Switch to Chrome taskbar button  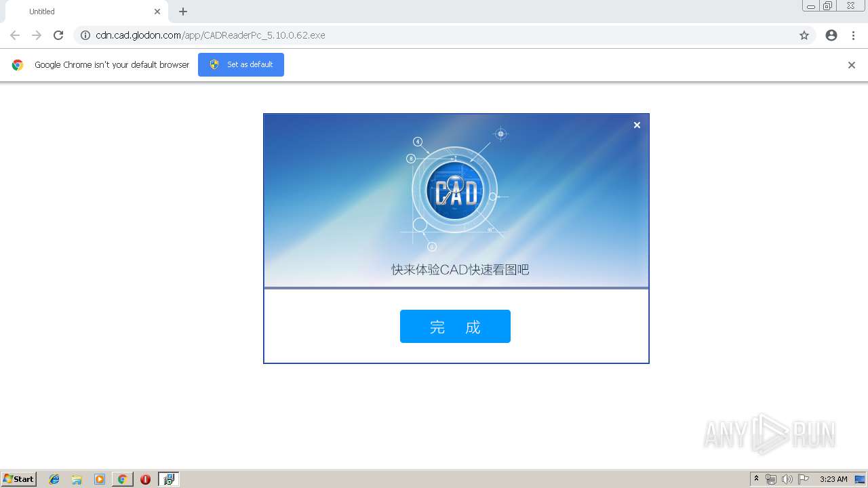click(122, 479)
